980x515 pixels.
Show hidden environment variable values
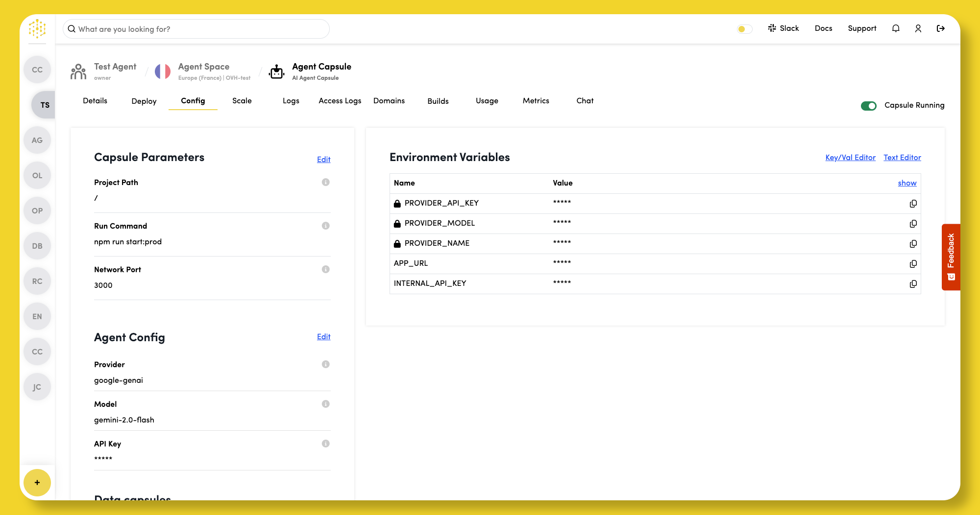click(907, 183)
